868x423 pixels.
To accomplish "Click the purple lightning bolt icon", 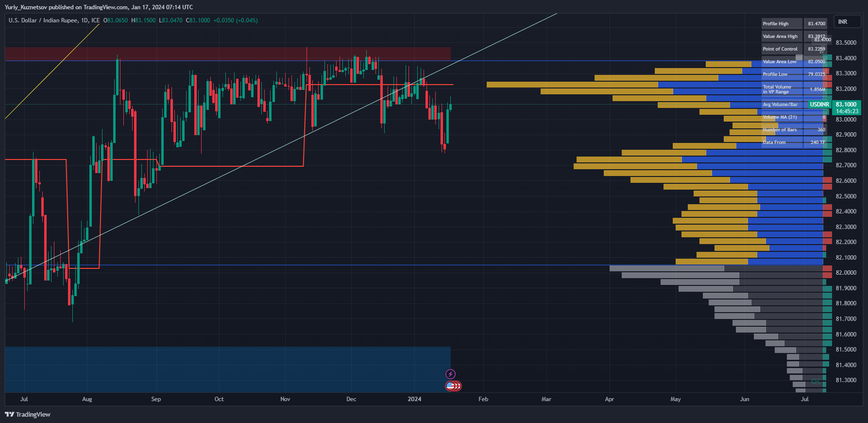I will (451, 374).
